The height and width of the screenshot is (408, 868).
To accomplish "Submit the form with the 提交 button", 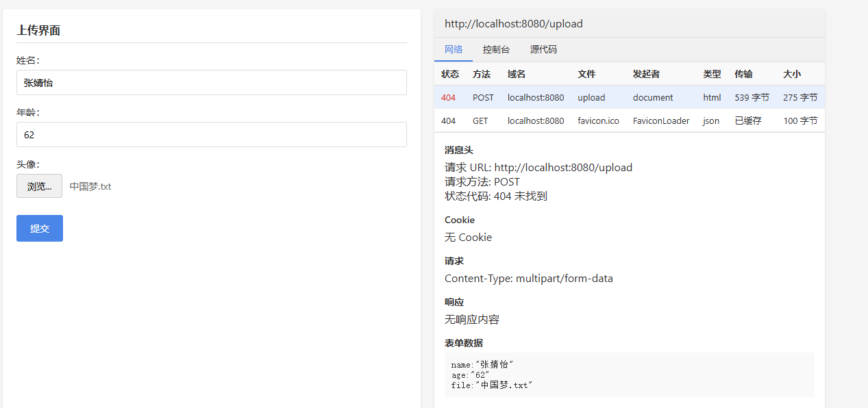I will tap(40, 229).
